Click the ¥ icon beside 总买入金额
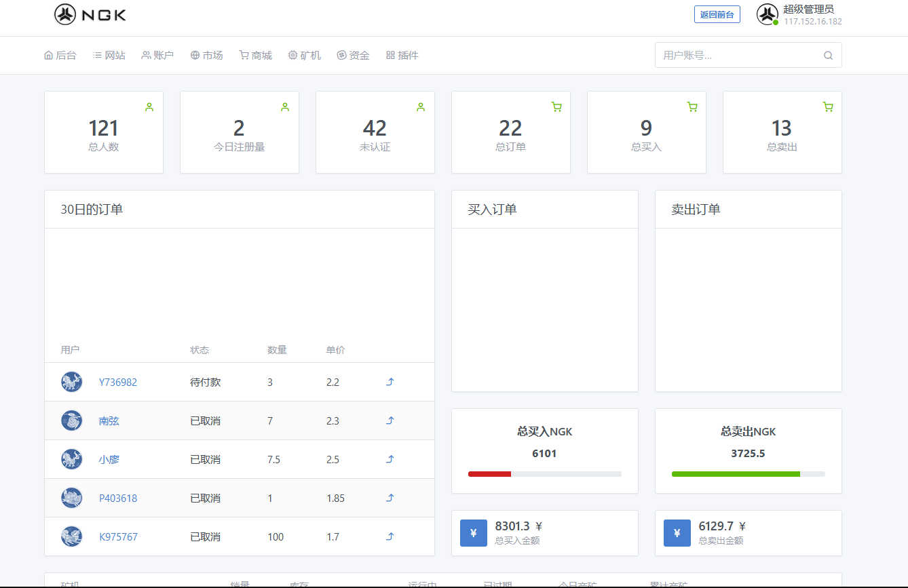Screen dimensions: 908x588 [x=474, y=533]
